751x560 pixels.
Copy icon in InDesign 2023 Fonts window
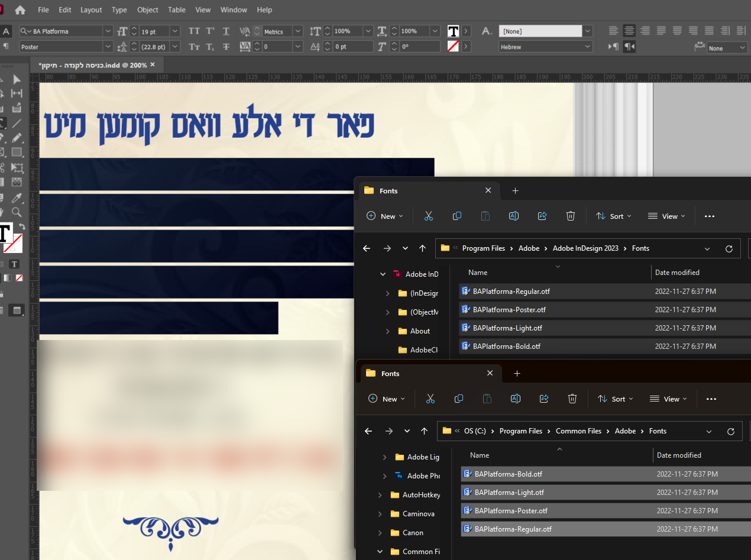tap(457, 216)
